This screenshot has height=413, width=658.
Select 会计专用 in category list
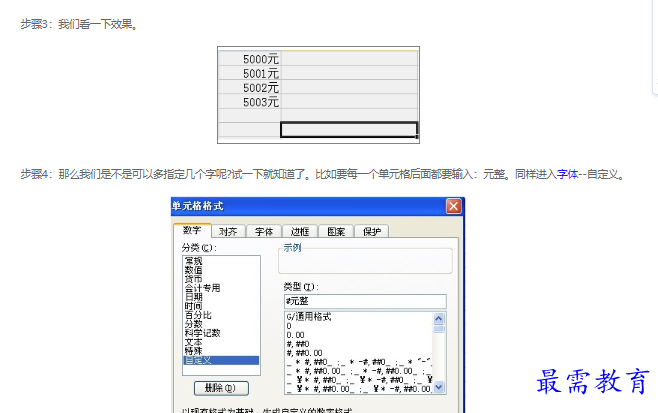(x=221, y=288)
